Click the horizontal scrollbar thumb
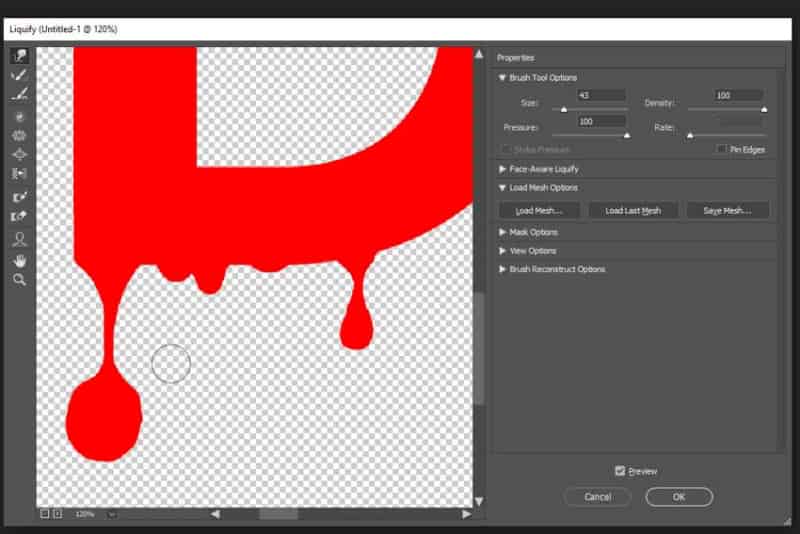Screen dimensions: 800x534 click(279, 514)
